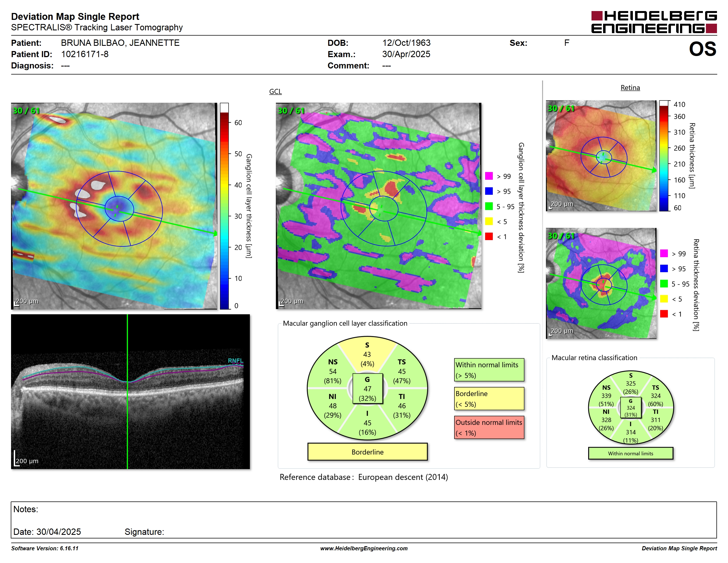The height and width of the screenshot is (563, 728).
Task: Click the Deviation Map Single Report title
Action: pos(75,16)
